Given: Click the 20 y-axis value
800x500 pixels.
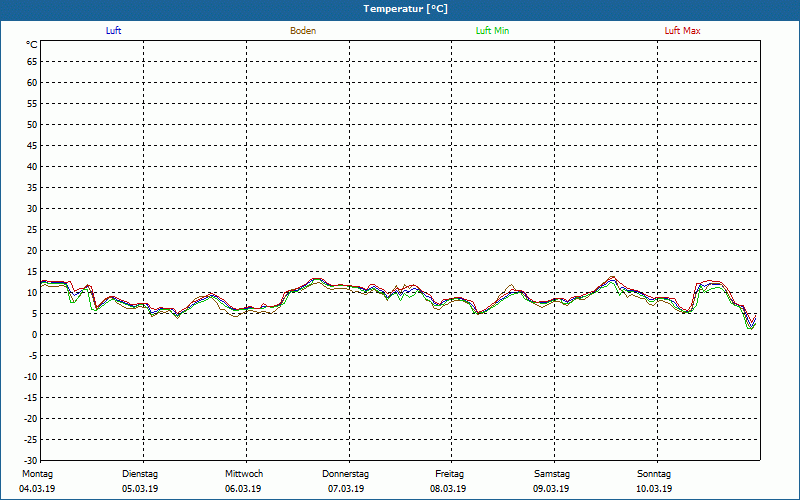Looking at the screenshot, I should tap(32, 251).
